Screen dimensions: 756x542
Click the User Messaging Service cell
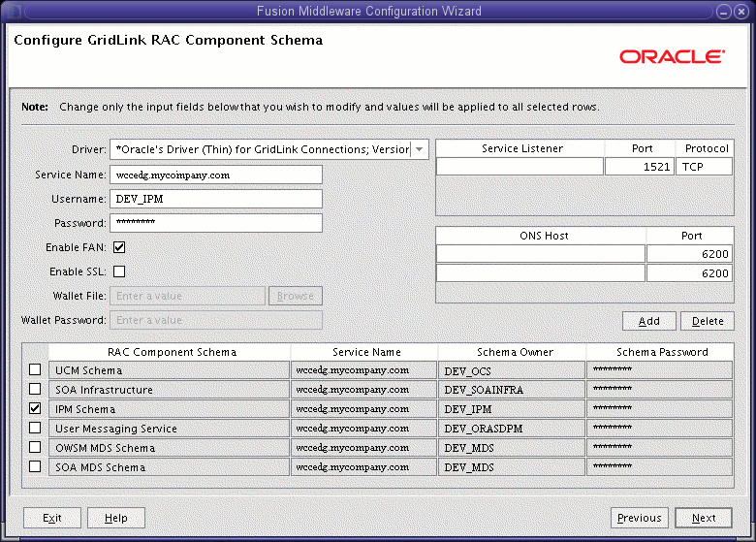(x=170, y=429)
